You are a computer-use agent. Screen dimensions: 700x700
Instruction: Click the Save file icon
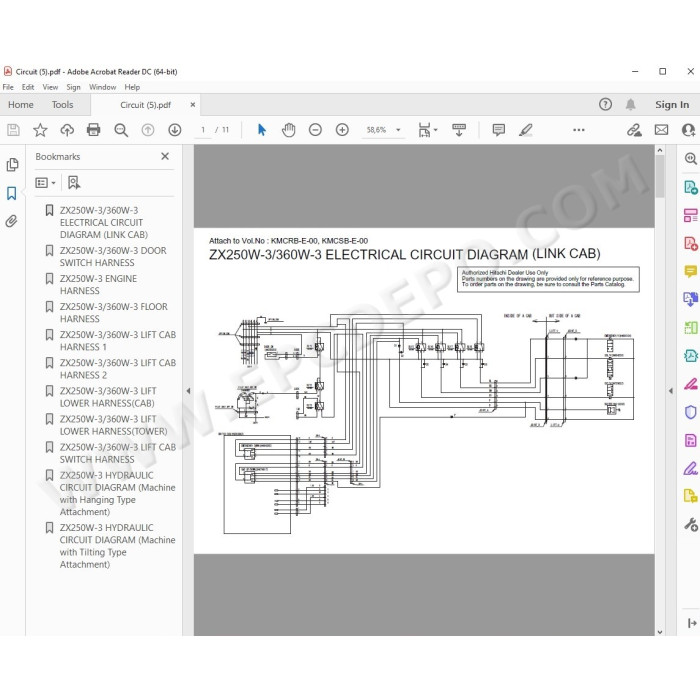tap(13, 130)
